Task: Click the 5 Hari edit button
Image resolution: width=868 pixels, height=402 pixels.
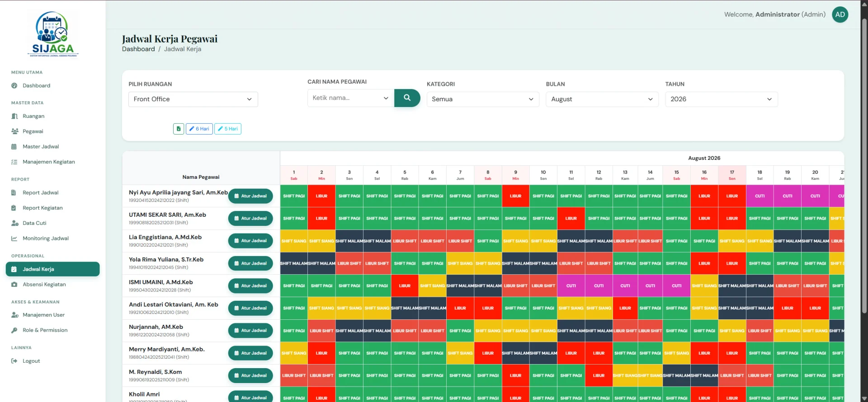Action: (x=228, y=129)
